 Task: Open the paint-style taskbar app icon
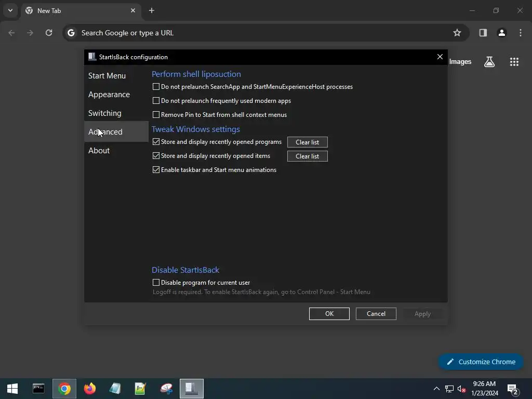coord(166,389)
